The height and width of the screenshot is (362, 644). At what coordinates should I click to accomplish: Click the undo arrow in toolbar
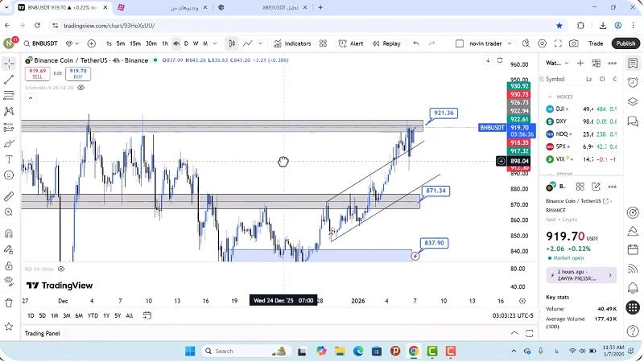pyautogui.click(x=416, y=43)
